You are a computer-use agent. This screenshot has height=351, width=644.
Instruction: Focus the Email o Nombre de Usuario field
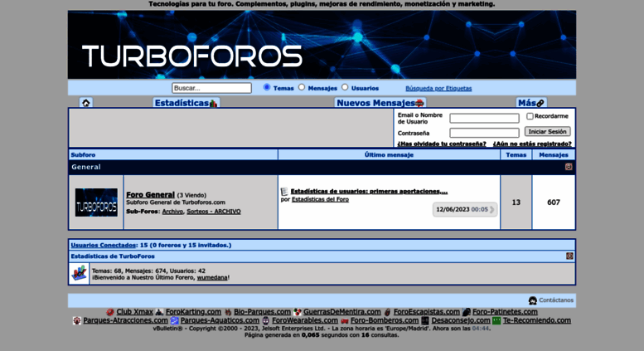click(484, 119)
